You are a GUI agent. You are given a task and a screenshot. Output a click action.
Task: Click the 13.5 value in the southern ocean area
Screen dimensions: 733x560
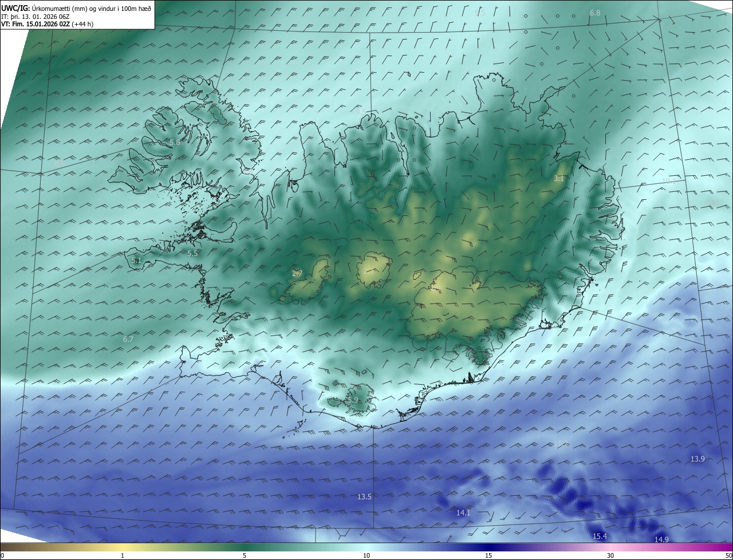(364, 496)
